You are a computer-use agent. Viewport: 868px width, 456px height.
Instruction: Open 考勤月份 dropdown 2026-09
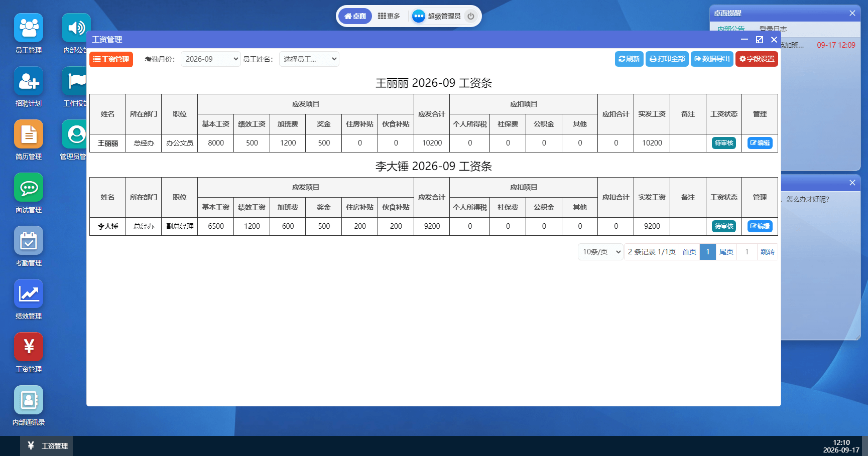click(211, 59)
